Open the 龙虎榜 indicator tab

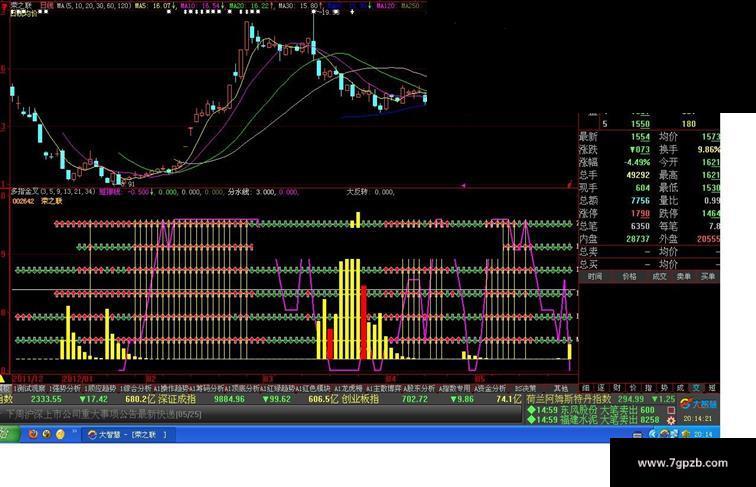click(348, 388)
